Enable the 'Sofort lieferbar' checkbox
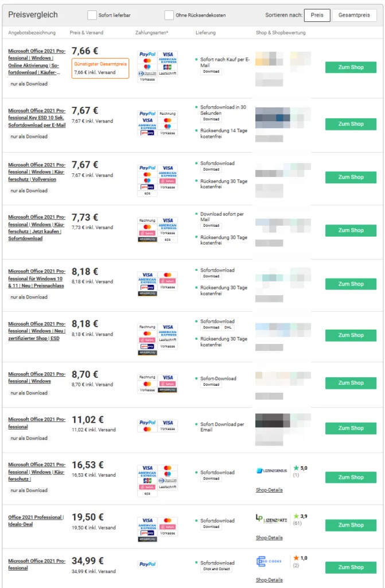Screen dimensions: 385x588 pos(92,15)
